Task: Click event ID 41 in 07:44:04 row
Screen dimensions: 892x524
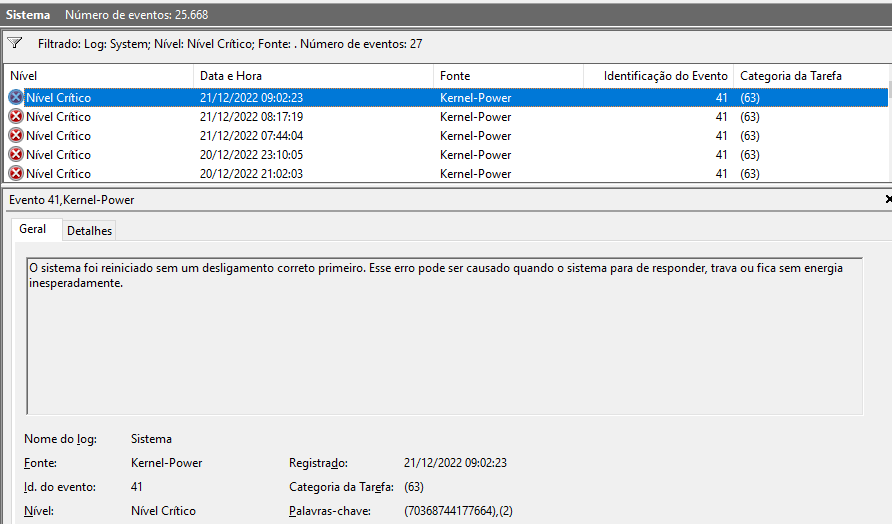Action: point(721,135)
